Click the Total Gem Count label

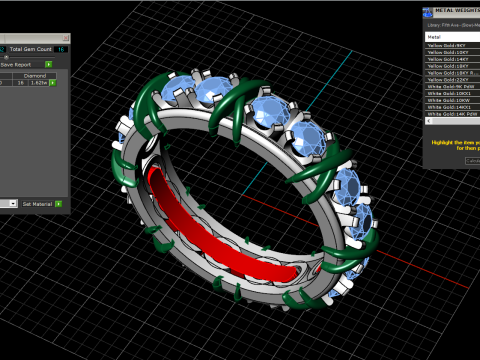(x=30, y=49)
